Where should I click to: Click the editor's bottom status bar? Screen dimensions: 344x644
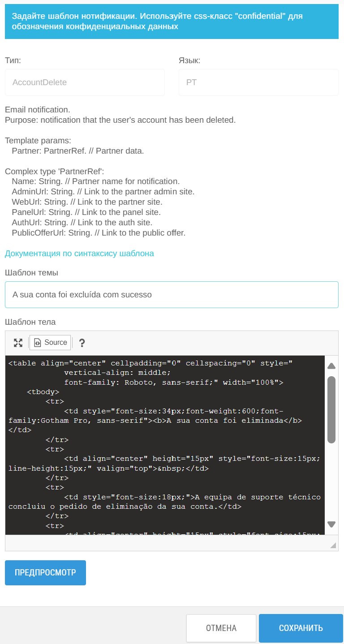172,543
